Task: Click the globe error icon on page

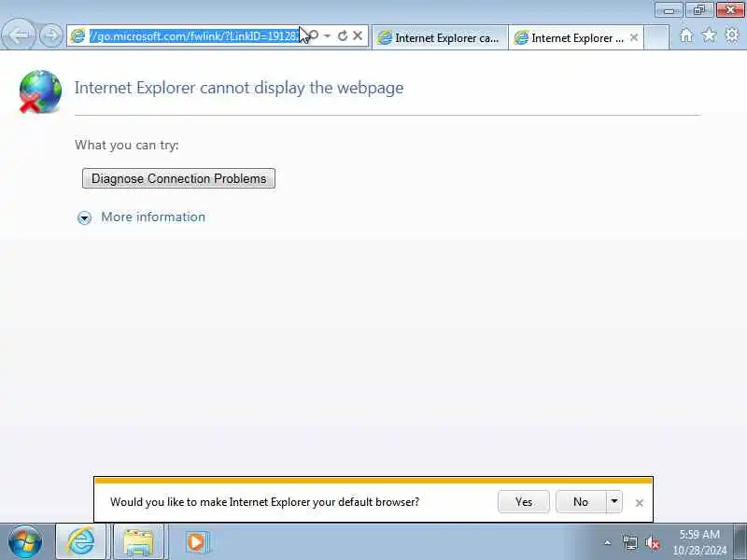Action: [40, 91]
